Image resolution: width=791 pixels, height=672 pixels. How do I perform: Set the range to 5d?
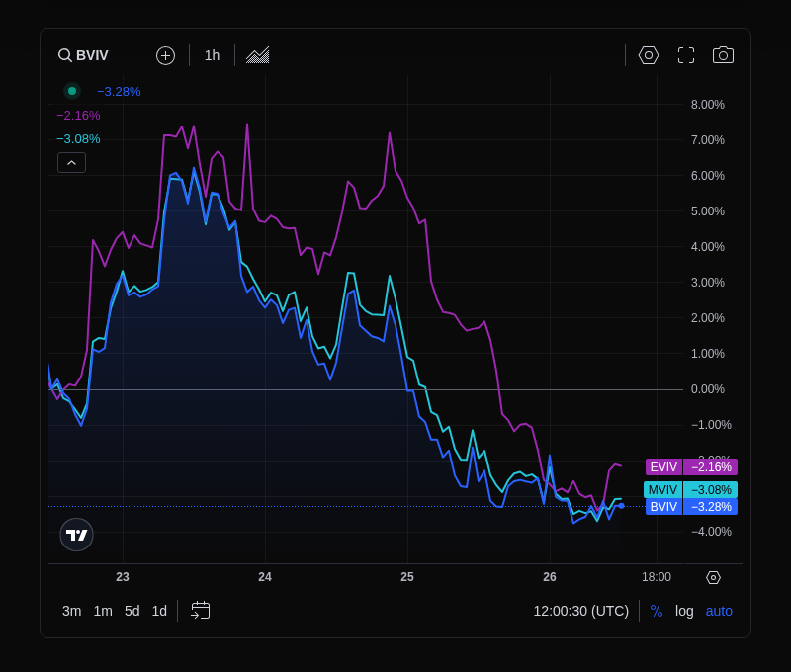tap(132, 611)
